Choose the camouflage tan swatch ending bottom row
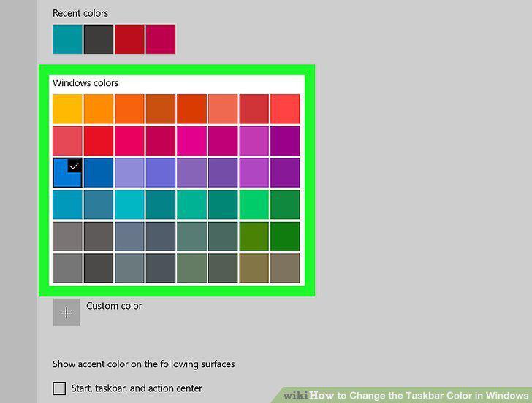Image resolution: width=532 pixels, height=403 pixels. pos(285,268)
